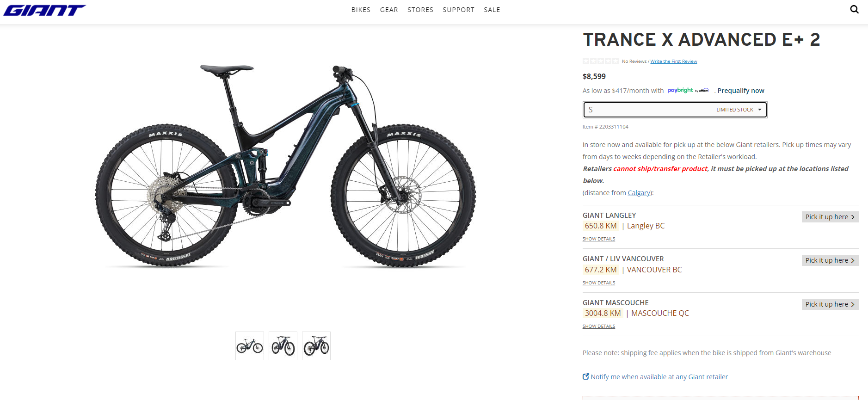Change the Calgary location link

click(x=639, y=193)
